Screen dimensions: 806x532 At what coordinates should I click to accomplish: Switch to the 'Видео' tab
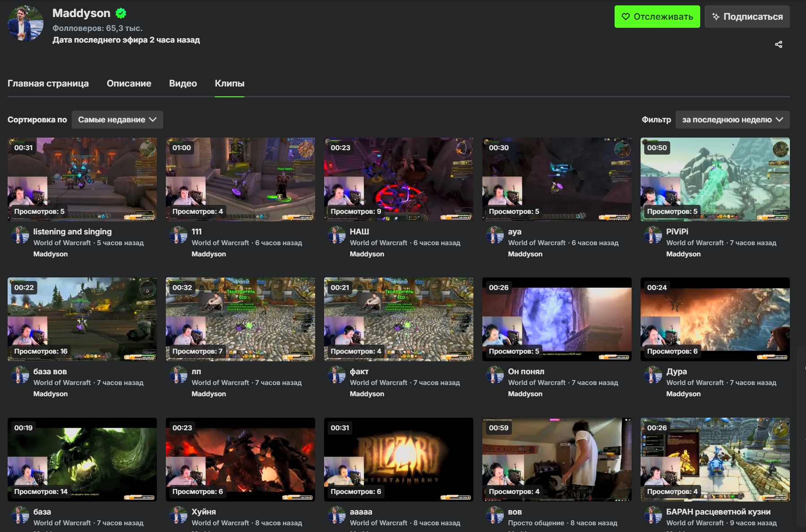coord(183,83)
